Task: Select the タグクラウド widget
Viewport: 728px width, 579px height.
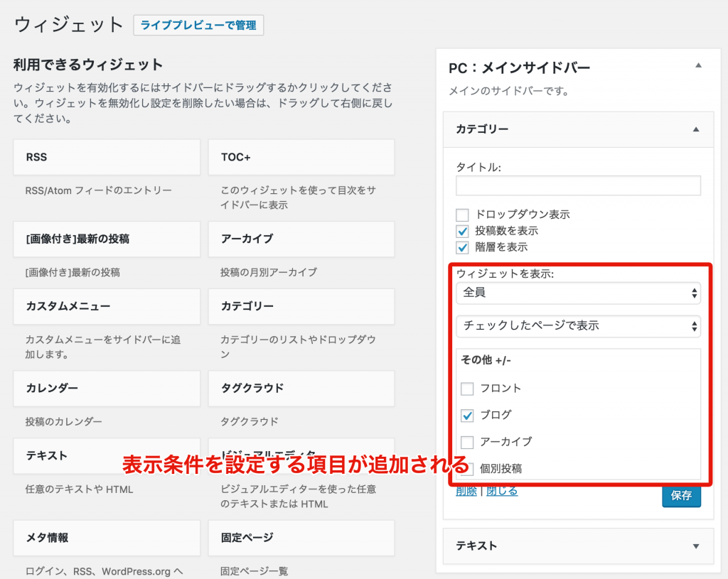Action: pyautogui.click(x=301, y=389)
